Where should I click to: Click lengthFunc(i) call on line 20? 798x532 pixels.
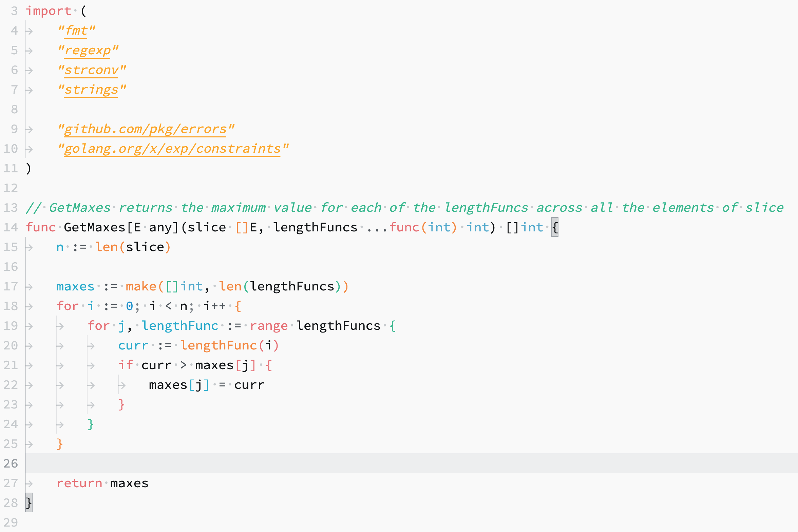230,345
